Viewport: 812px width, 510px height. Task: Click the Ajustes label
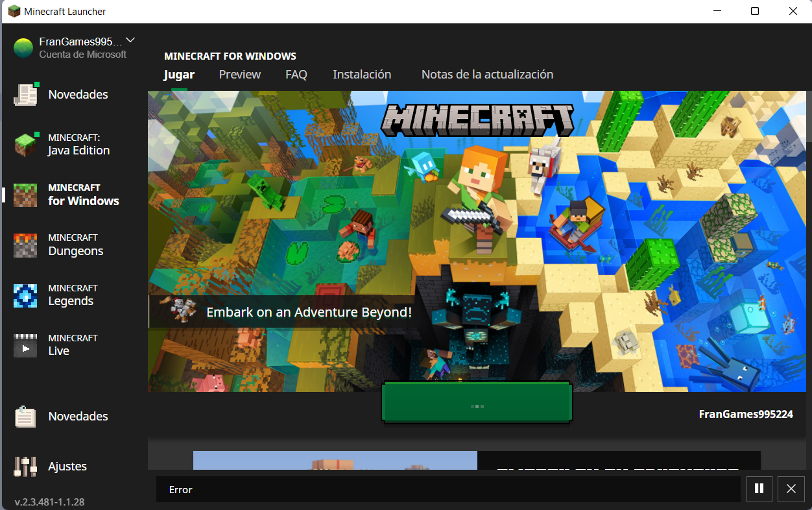pyautogui.click(x=67, y=467)
